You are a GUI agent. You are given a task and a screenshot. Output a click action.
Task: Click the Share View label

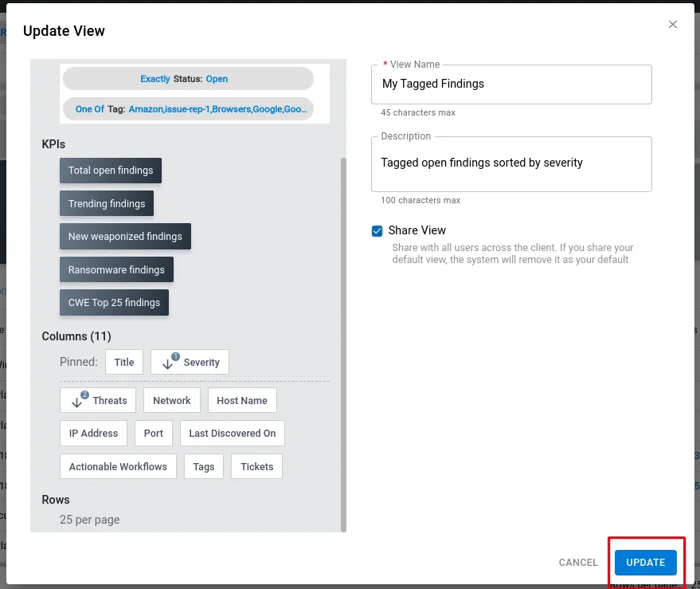click(417, 230)
